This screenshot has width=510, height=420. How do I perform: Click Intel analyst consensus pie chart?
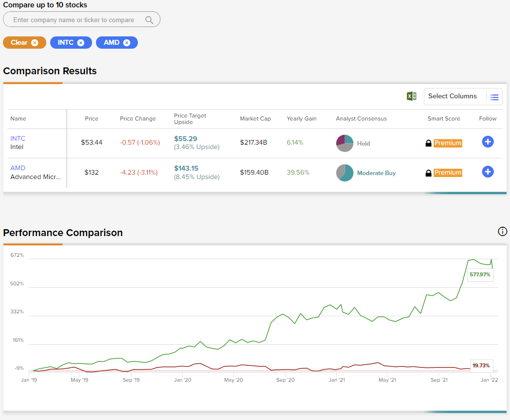345,143
